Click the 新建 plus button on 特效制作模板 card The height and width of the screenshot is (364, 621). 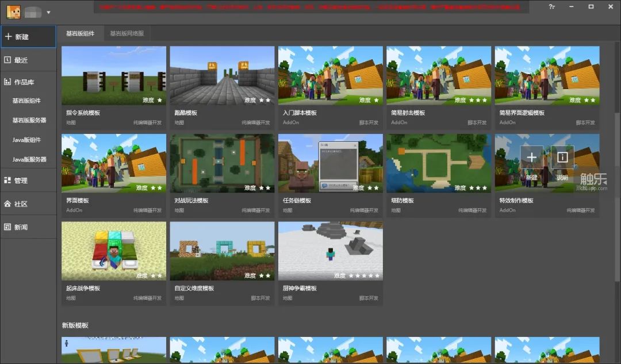coord(531,158)
